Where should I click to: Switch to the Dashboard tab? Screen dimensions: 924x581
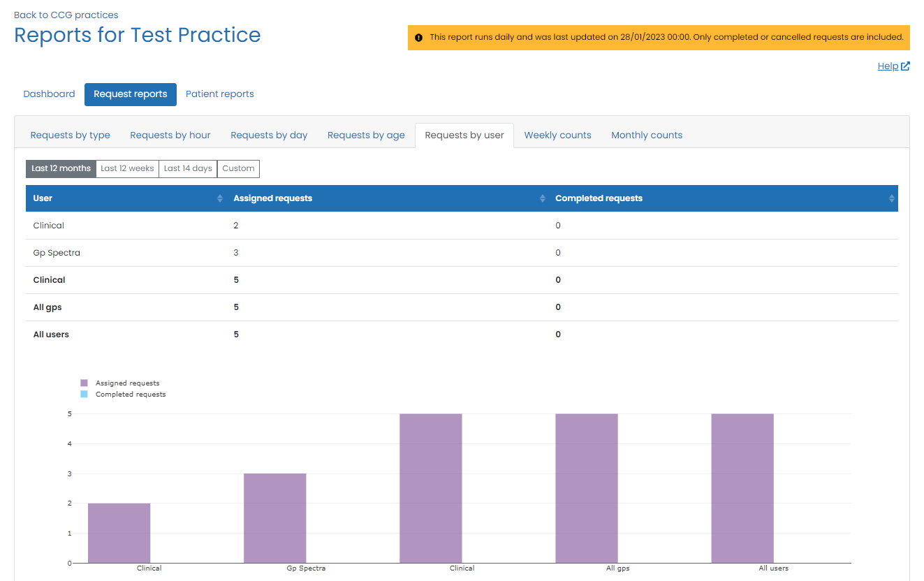pos(49,94)
